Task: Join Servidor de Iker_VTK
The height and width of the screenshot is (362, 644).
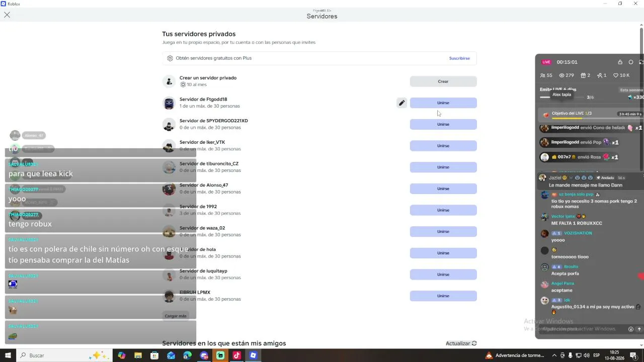Action: click(443, 146)
